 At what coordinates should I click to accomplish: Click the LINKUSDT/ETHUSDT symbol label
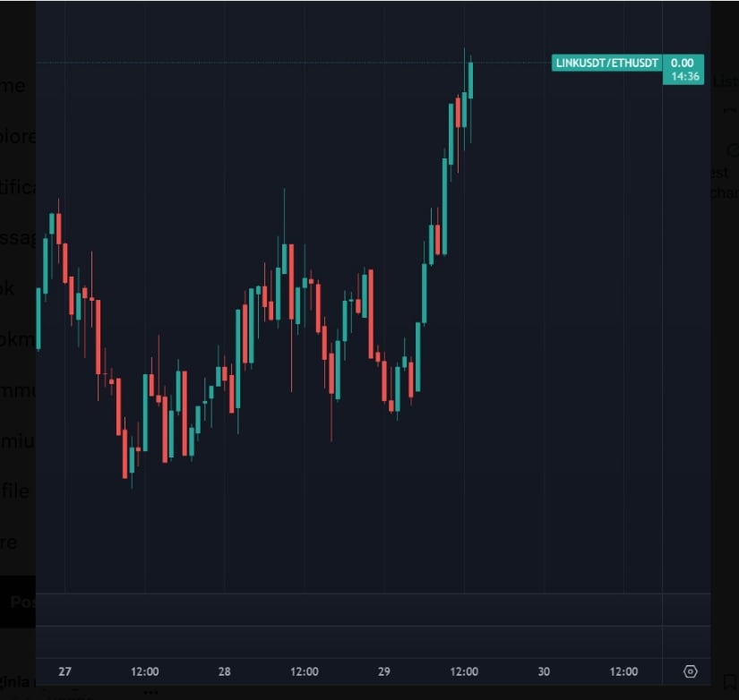[x=607, y=63]
